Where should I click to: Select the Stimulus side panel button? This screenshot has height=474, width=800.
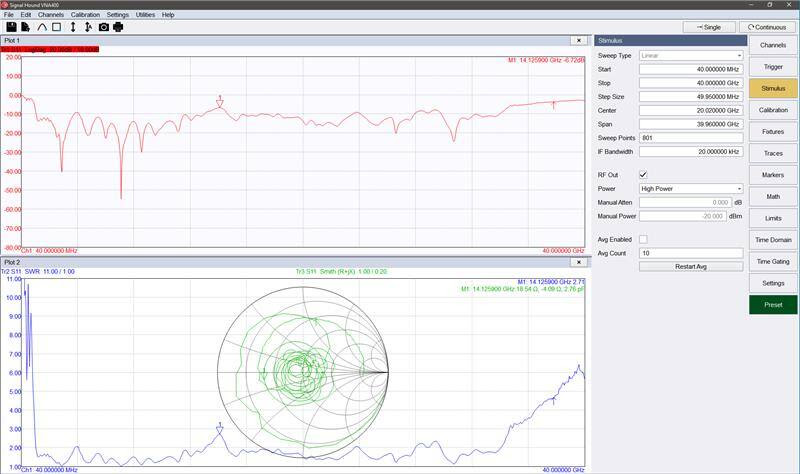(773, 88)
